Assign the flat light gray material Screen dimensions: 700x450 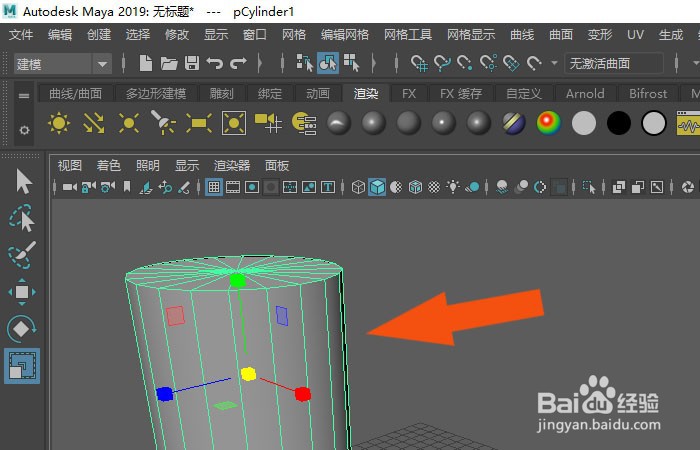pyautogui.click(x=584, y=123)
